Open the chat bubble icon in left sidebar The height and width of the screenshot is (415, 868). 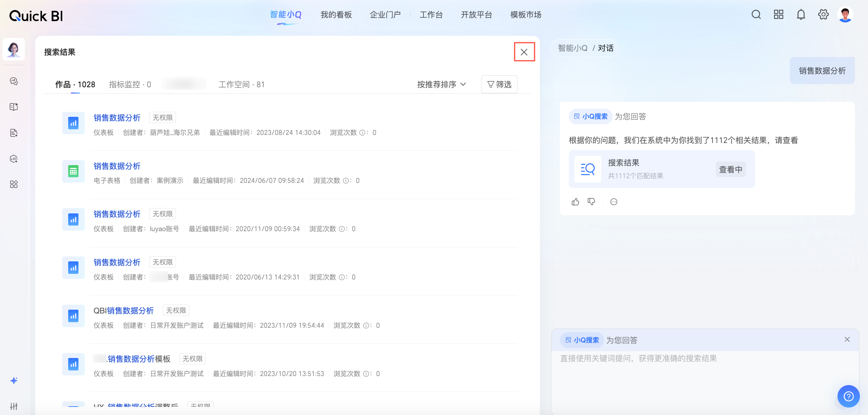[x=14, y=81]
